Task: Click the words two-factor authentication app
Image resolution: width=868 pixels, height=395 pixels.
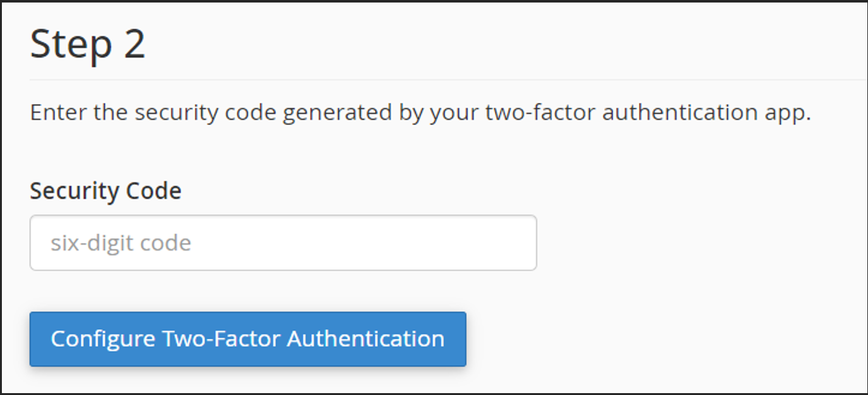Action: (647, 113)
